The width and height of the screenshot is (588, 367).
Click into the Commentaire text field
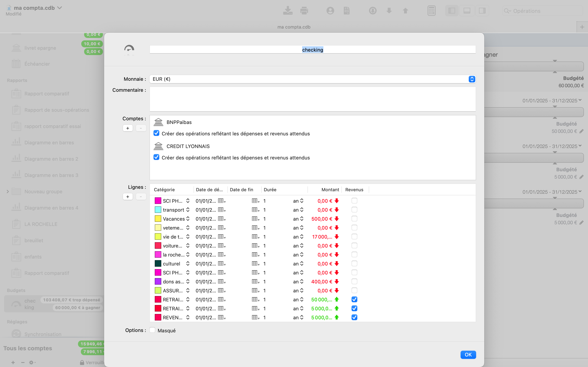[312, 99]
